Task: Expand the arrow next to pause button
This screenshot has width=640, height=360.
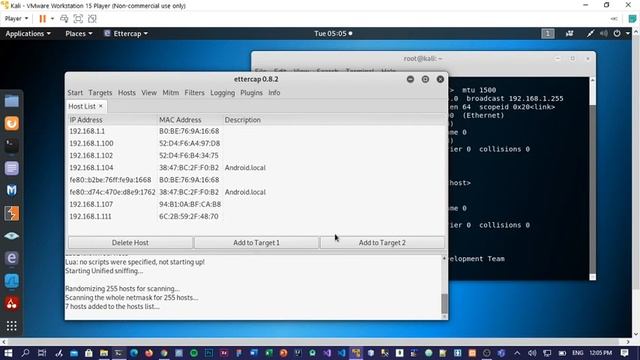Action: pos(52,19)
